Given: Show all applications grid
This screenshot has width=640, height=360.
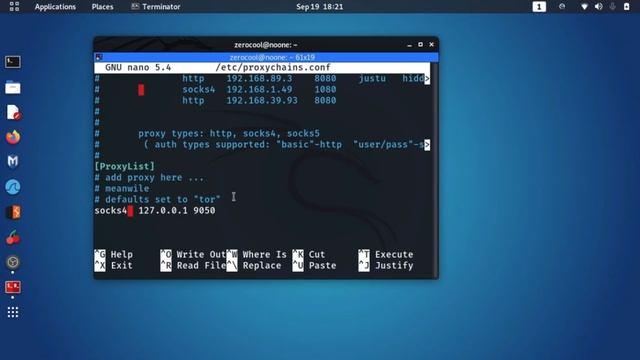Looking at the screenshot, I should pyautogui.click(x=13, y=312).
